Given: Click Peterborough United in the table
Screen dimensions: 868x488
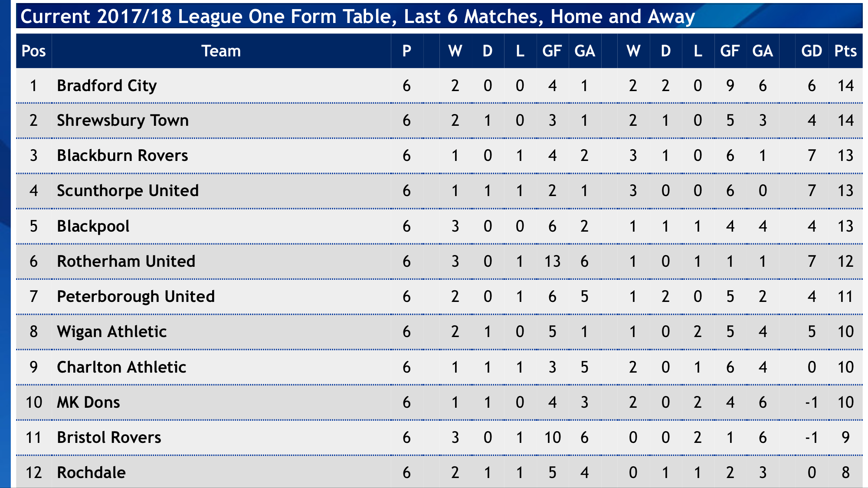Looking at the screenshot, I should pos(136,297).
